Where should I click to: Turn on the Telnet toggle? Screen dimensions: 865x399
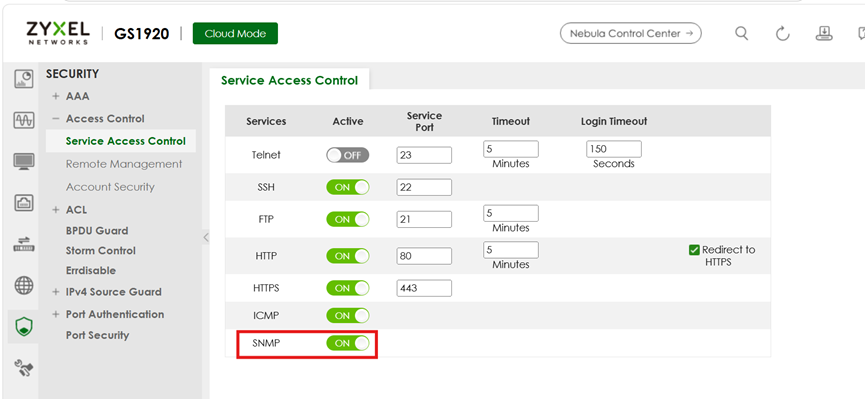(x=348, y=155)
